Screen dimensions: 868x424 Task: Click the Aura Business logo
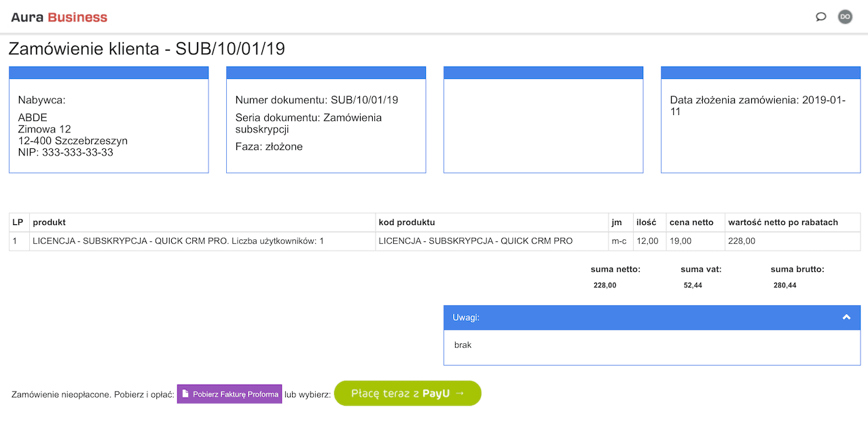pos(59,17)
